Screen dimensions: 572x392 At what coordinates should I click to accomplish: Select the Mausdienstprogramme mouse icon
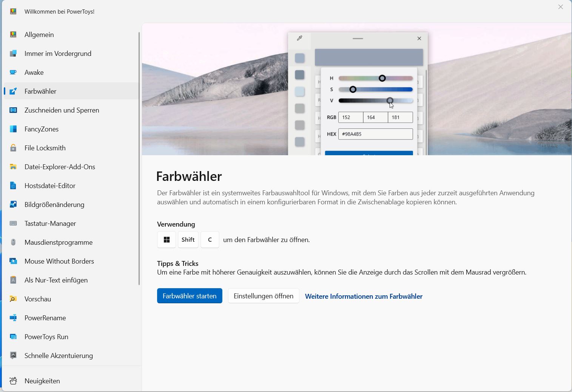click(x=13, y=242)
